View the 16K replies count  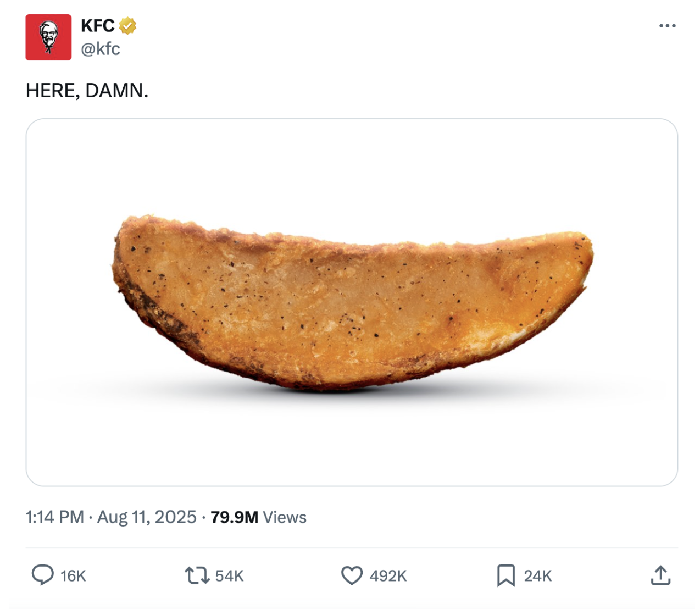click(74, 576)
